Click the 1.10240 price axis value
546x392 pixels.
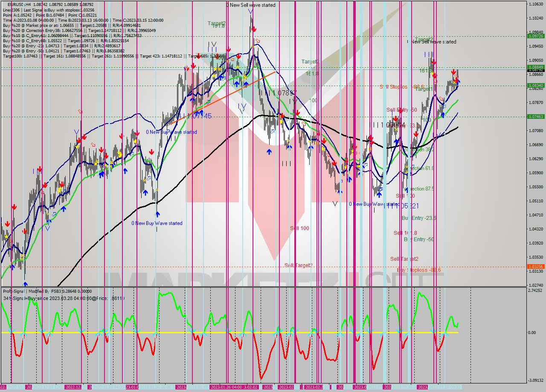pos(536,18)
